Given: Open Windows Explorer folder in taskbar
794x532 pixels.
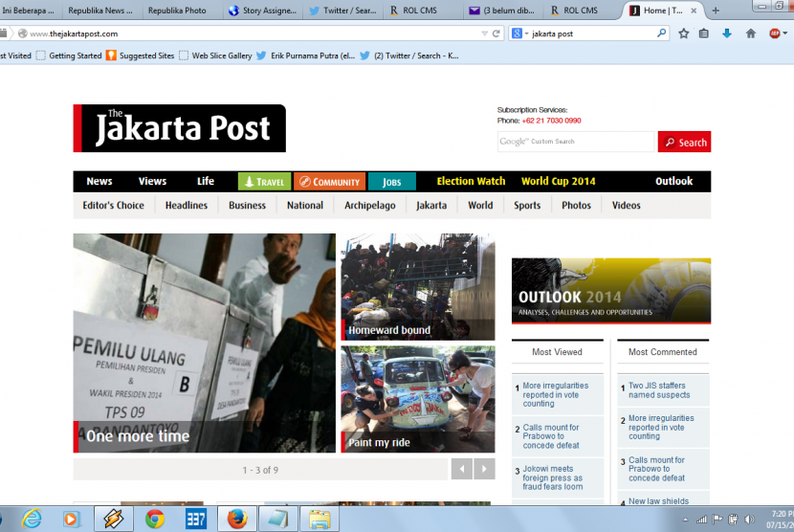Looking at the screenshot, I should pos(320,519).
